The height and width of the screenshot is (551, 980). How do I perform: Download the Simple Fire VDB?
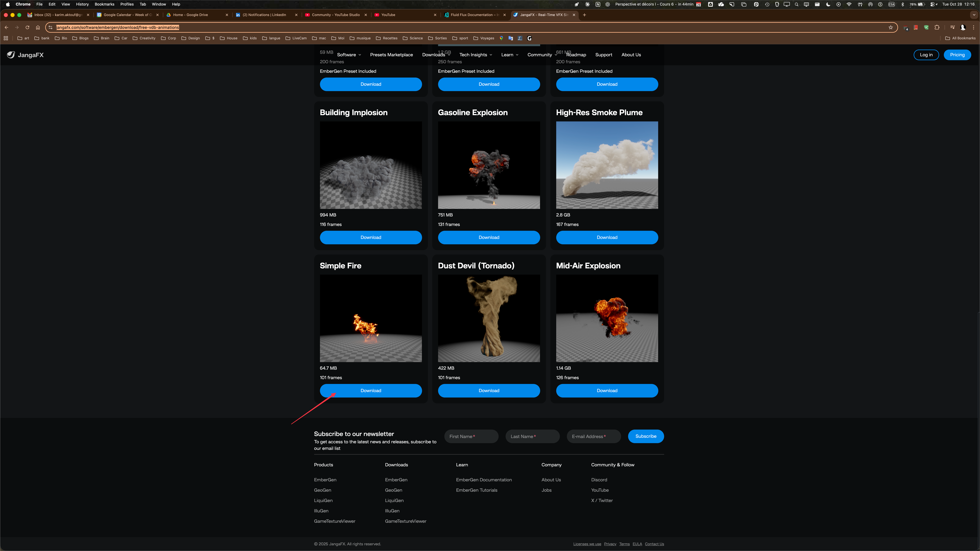[x=371, y=391]
